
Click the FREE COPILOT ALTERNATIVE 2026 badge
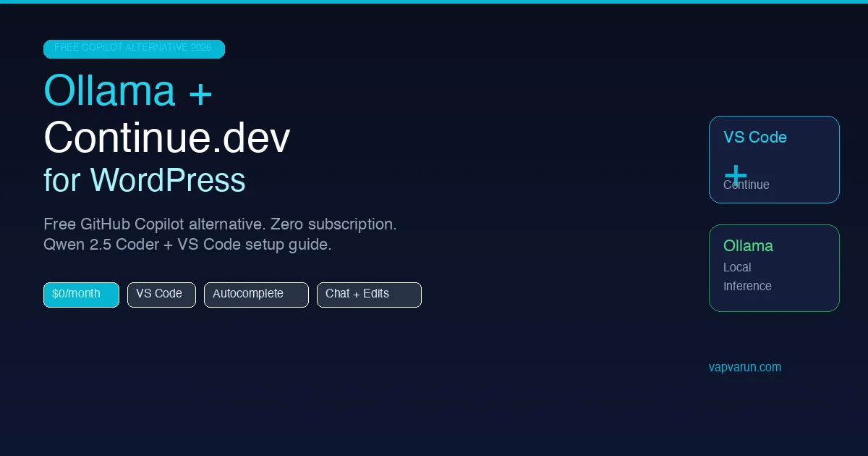click(134, 48)
